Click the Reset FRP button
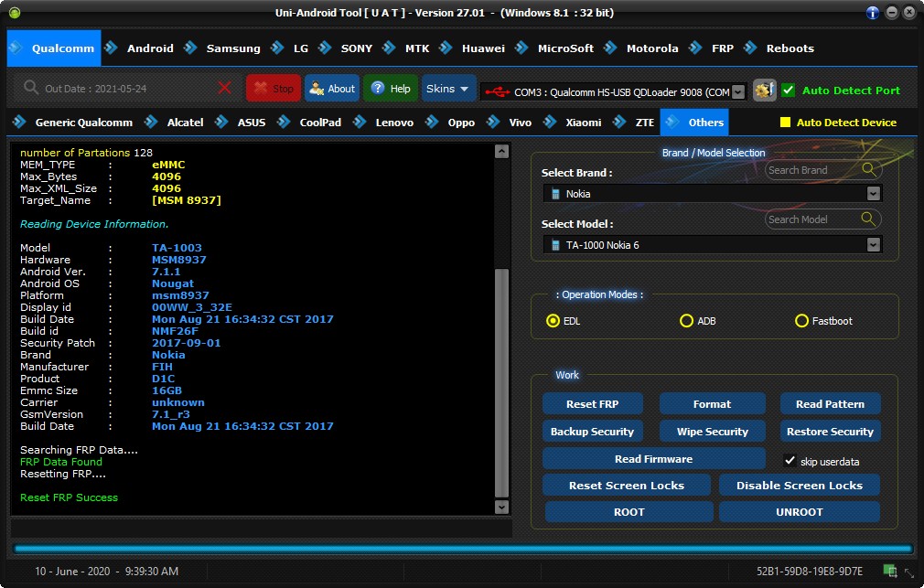The width and height of the screenshot is (924, 588). click(592, 404)
